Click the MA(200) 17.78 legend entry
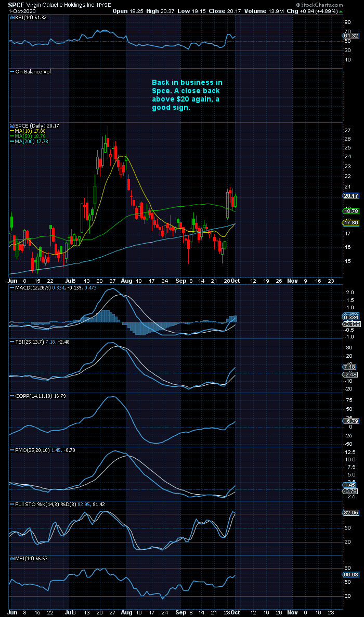Image resolution: width=364 pixels, height=617 pixels. 30,141
